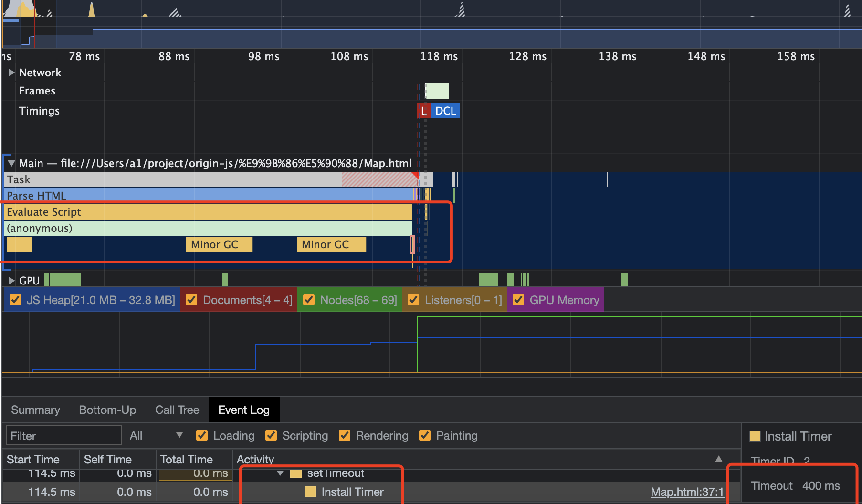Sort by the Activity column arrow
Screen dimensions: 862x504
(x=718, y=459)
